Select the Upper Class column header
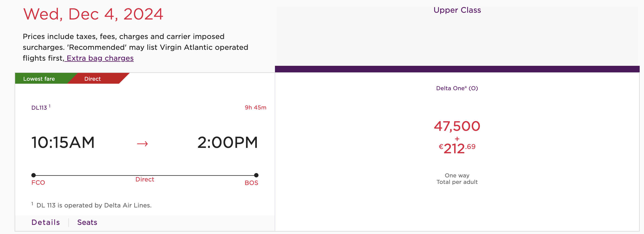 click(457, 10)
